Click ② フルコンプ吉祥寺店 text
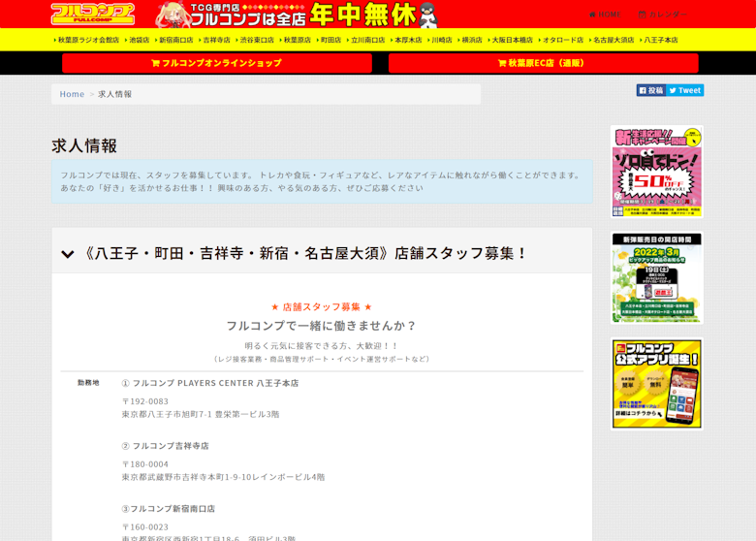Screen dimensions: 756x541 tap(166, 446)
